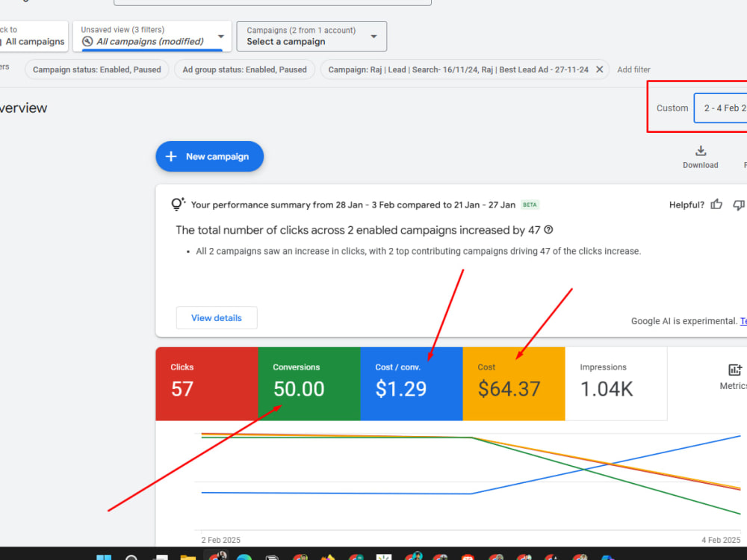Select the red Clicks metric card
Screen dimensions: 747x560
(x=207, y=384)
